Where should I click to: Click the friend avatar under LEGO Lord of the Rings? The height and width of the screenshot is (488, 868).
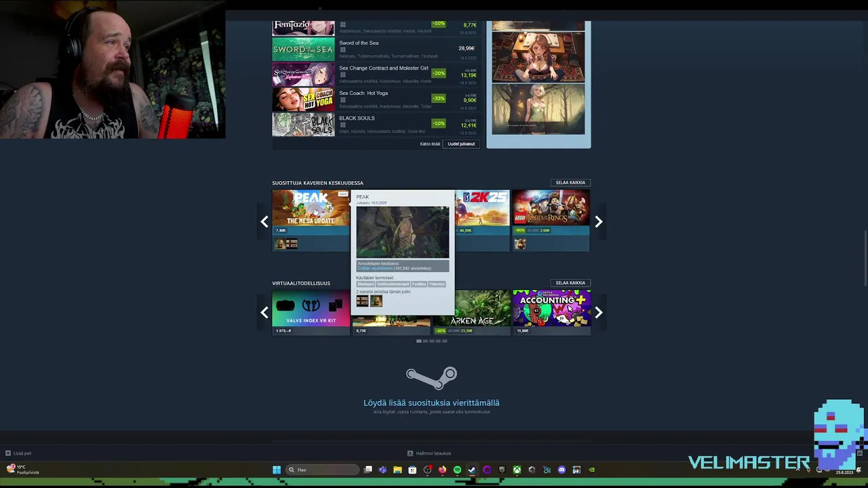point(519,244)
